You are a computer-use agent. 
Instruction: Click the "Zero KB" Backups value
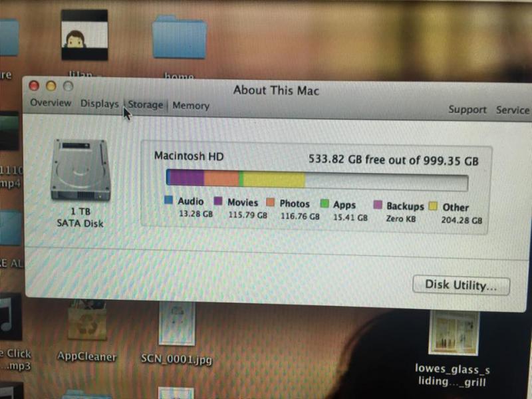(401, 219)
